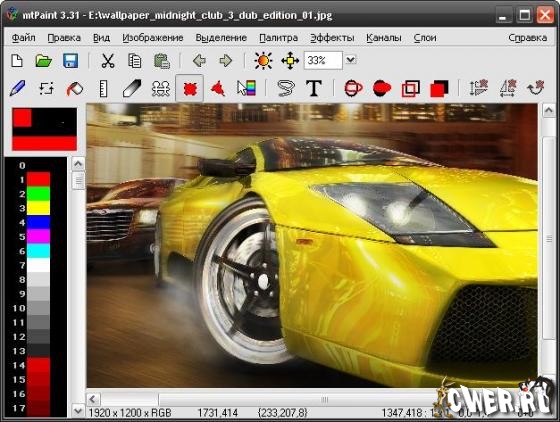Screen dimensions: 560x422
Task: Open the Палитра menu
Action: tap(279, 37)
